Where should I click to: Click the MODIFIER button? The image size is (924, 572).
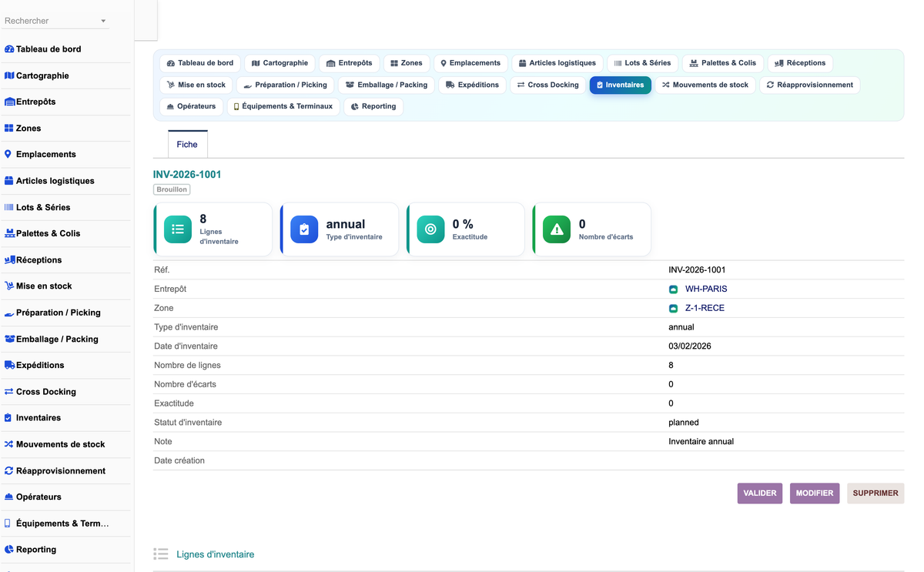[815, 493]
